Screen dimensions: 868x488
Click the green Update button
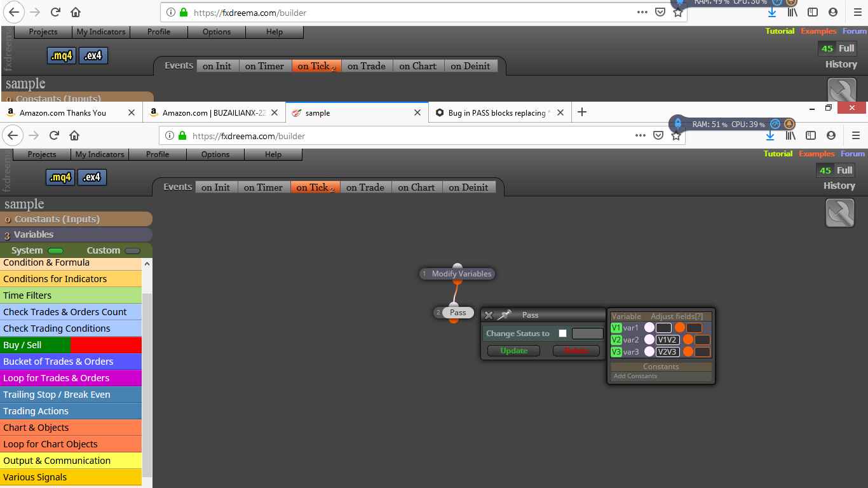click(513, 351)
